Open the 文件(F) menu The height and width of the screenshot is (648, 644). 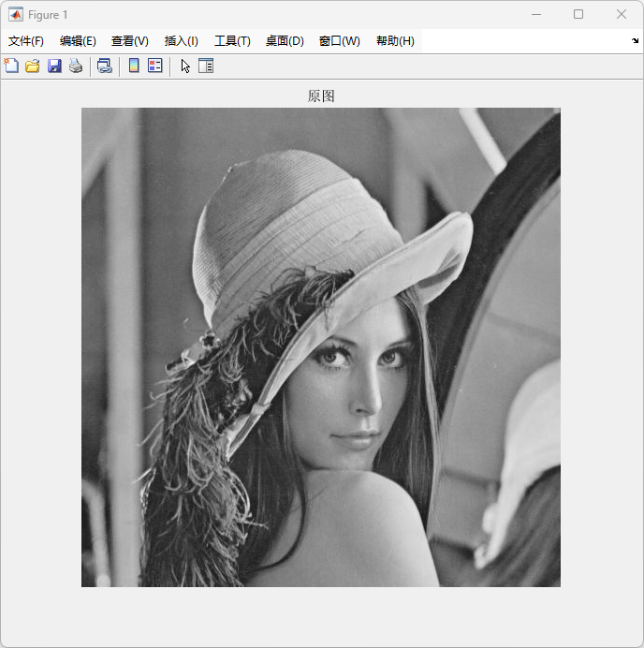[26, 41]
